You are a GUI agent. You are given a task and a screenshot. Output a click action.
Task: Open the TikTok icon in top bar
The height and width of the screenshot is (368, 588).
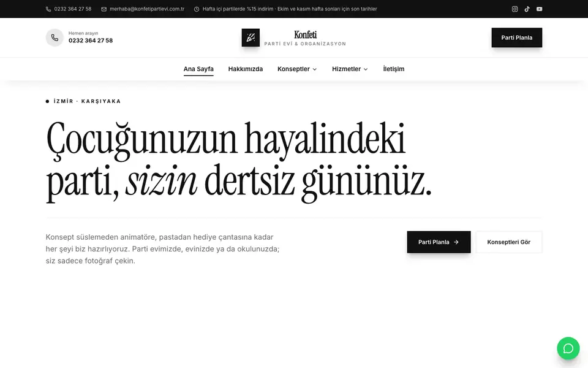click(x=527, y=9)
